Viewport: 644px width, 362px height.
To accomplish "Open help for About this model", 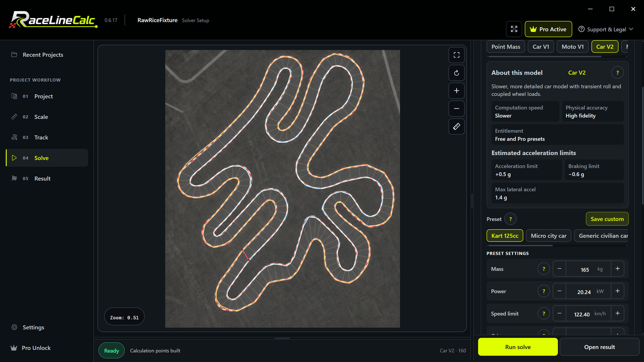I will coord(618,73).
